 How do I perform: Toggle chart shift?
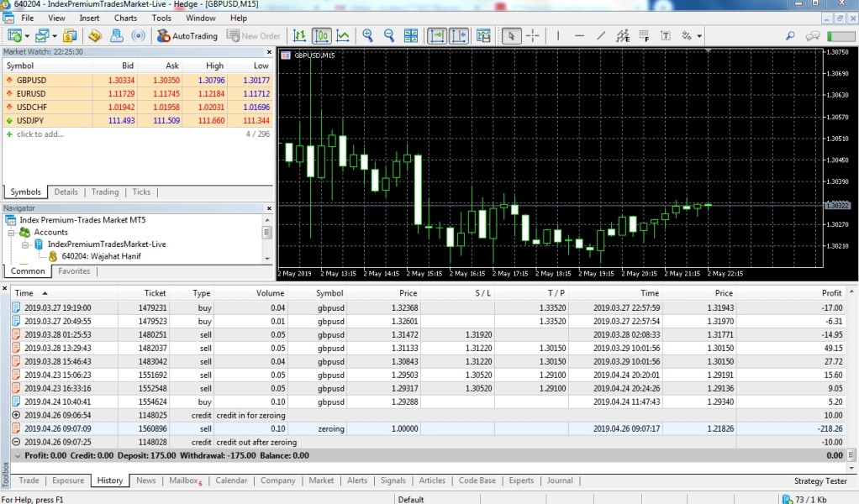tap(459, 36)
